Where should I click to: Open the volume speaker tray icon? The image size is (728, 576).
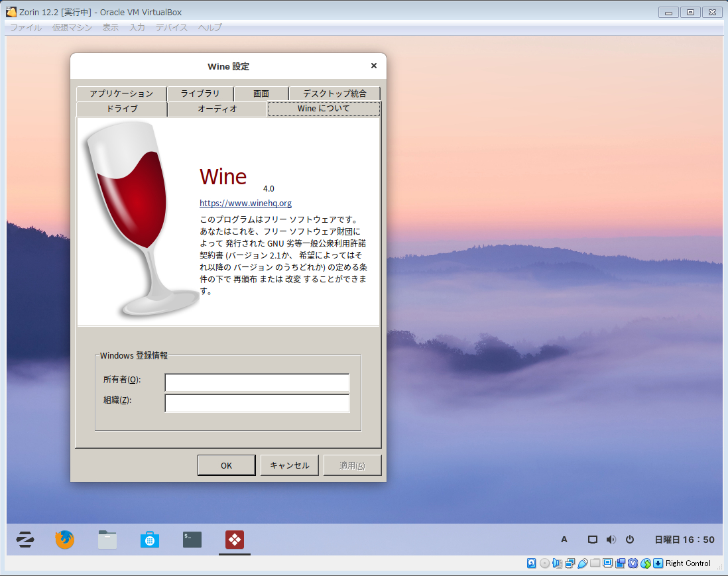(611, 540)
